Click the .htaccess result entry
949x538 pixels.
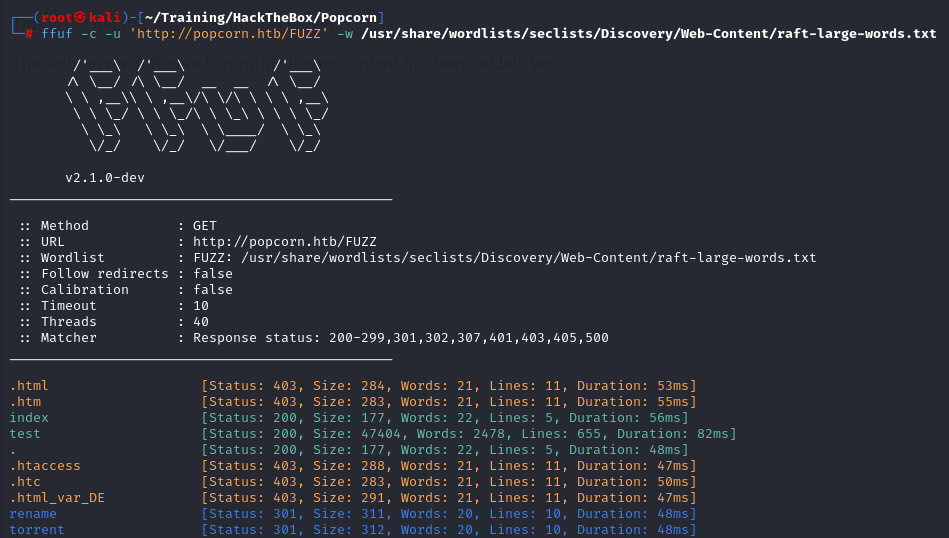pyautogui.click(x=45, y=466)
